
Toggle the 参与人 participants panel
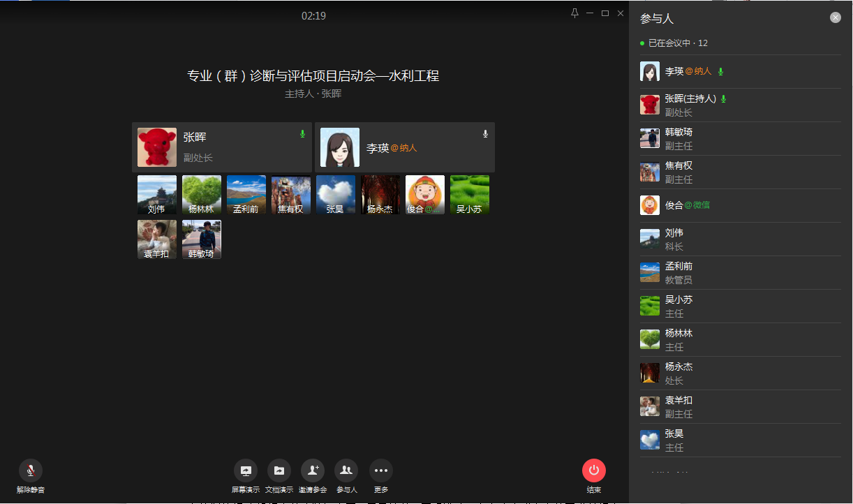tap(346, 470)
